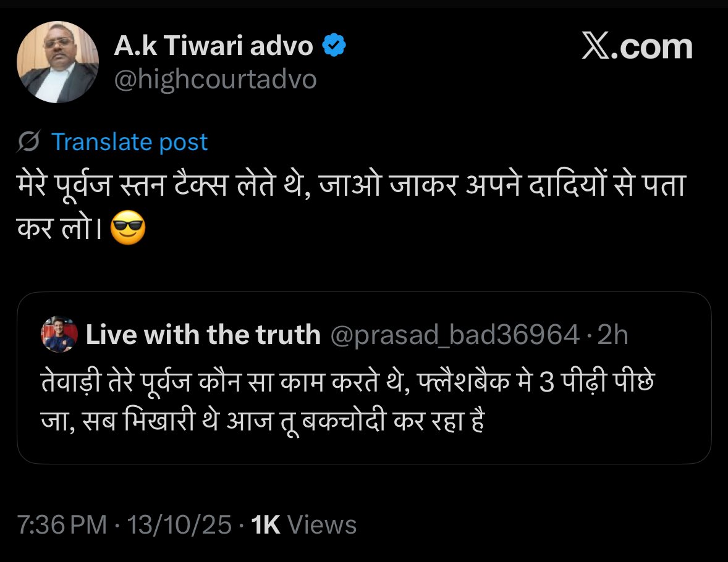Click the 2h timestamp on quoted post
Screen dimensions: 728x562
[x=612, y=335]
